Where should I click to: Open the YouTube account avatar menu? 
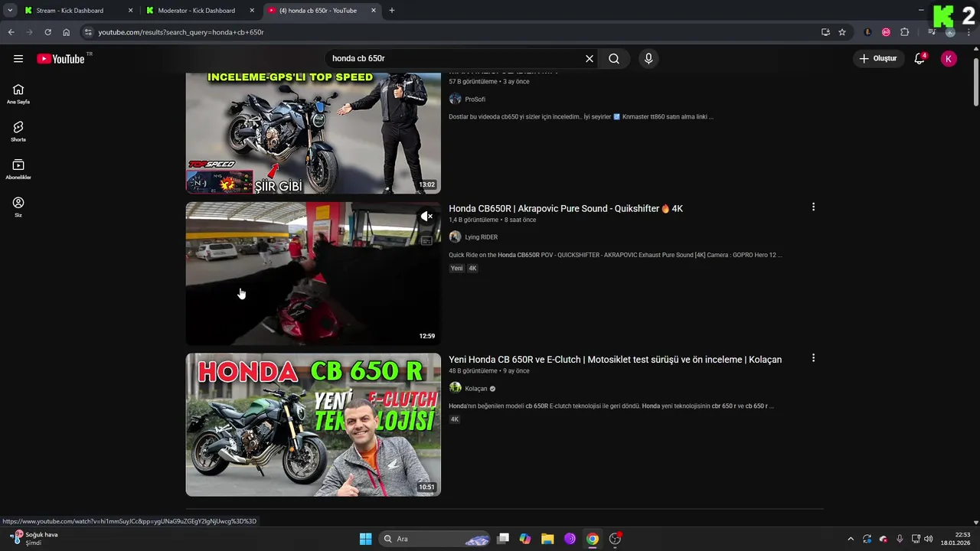(x=949, y=59)
